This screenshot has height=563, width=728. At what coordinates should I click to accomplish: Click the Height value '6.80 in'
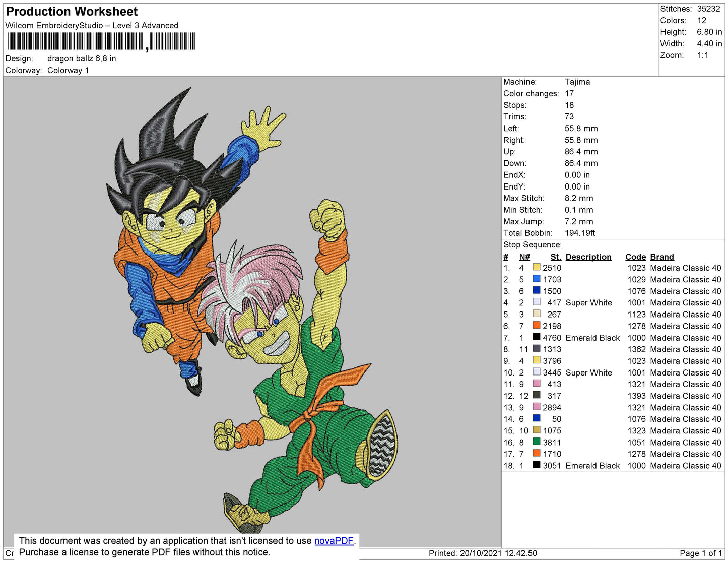pyautogui.click(x=709, y=32)
